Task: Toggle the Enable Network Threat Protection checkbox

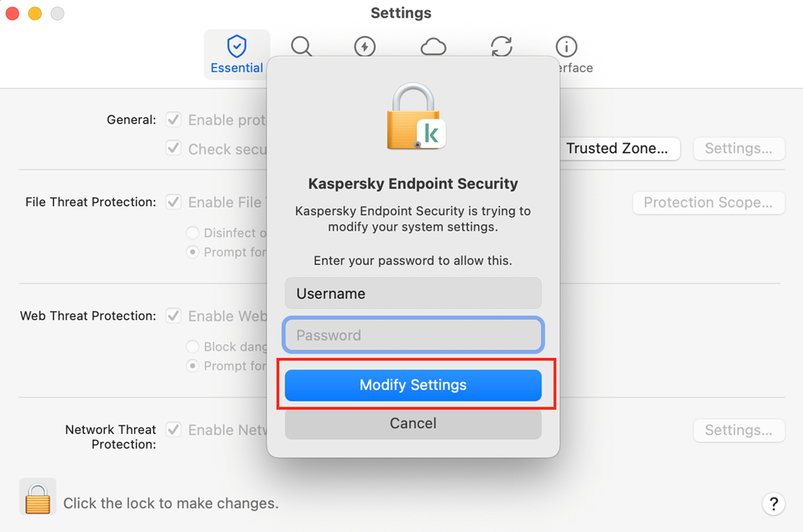Action: point(174,430)
